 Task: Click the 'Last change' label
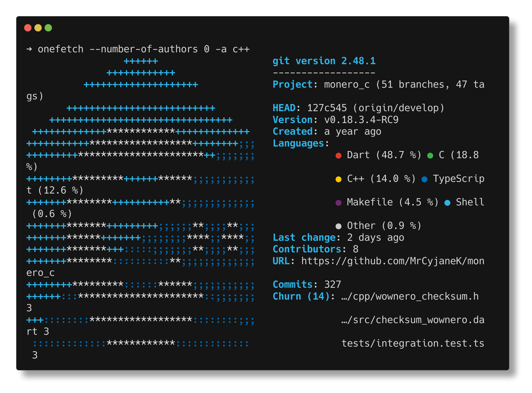click(x=304, y=237)
